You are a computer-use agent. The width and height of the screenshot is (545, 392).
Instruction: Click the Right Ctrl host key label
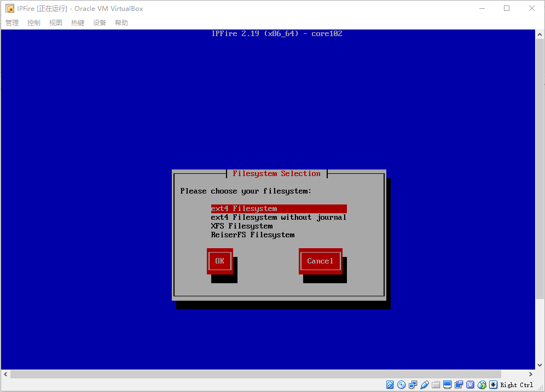517,385
